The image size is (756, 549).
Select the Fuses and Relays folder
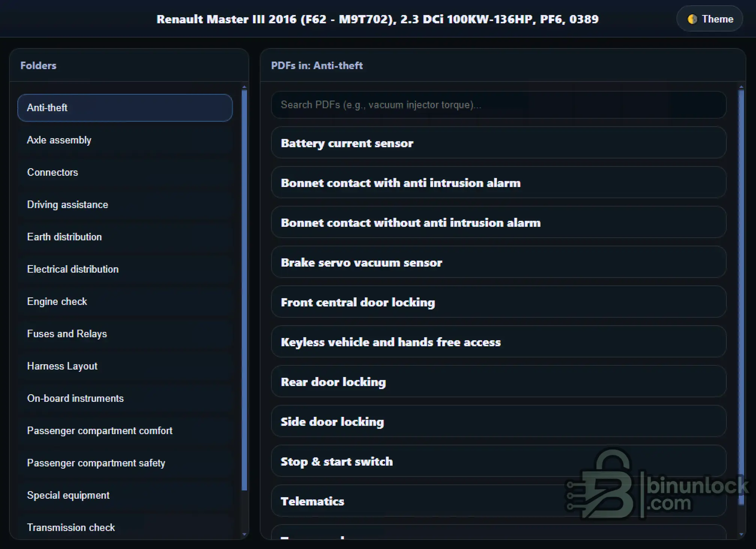click(x=125, y=334)
